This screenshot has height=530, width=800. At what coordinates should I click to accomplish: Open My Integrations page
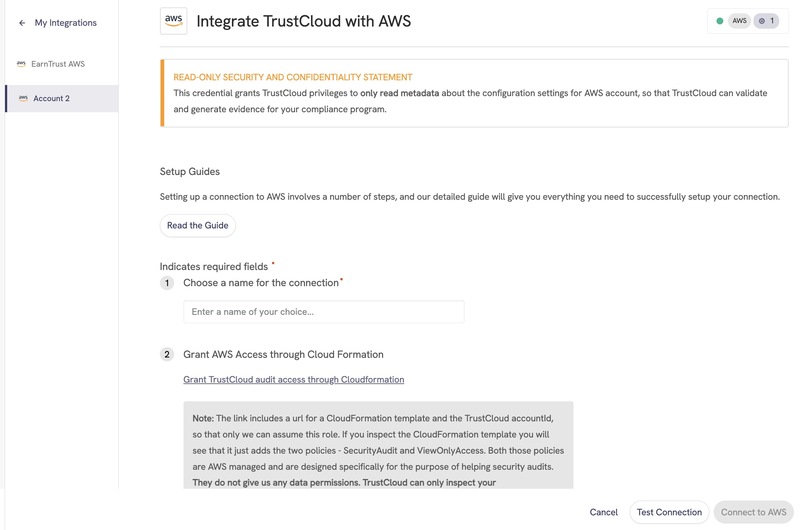click(65, 23)
